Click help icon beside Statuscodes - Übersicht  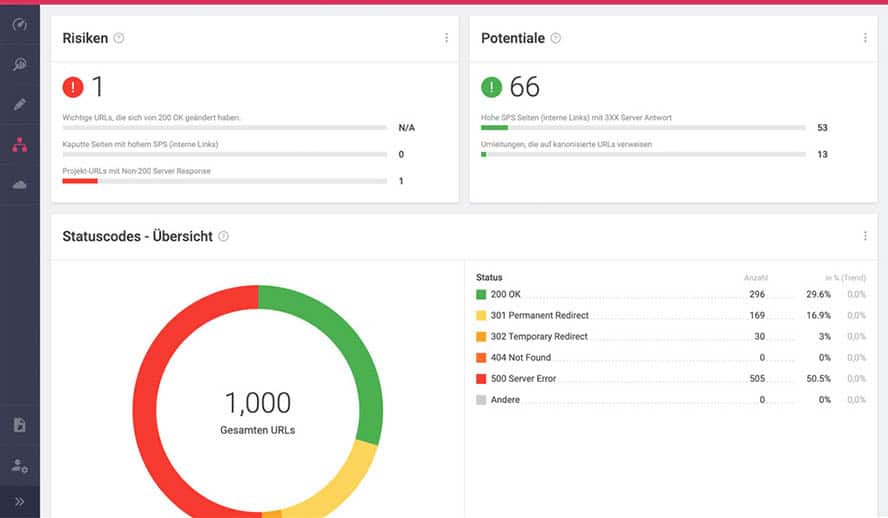pos(224,236)
